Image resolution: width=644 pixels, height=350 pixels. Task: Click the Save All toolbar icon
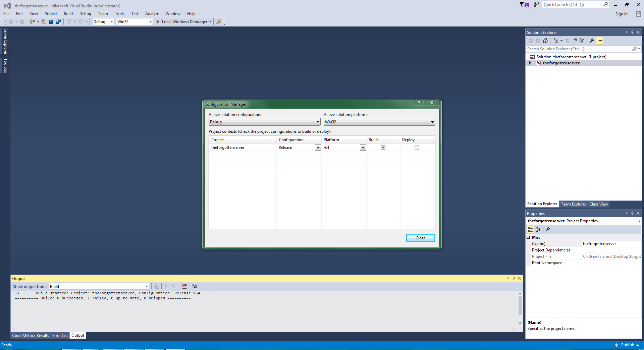59,22
